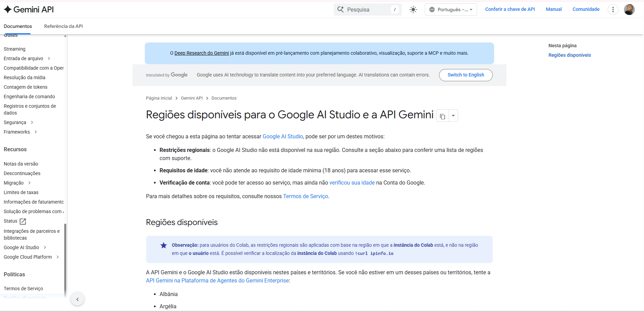Go to Documentos breadcrumb
644x312 pixels.
click(x=224, y=98)
